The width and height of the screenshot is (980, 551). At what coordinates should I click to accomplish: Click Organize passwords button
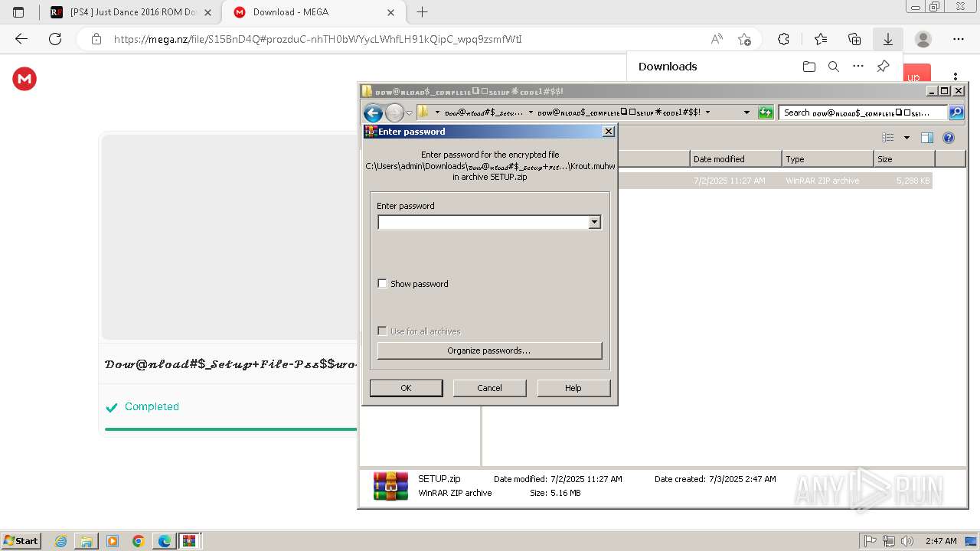pos(489,350)
